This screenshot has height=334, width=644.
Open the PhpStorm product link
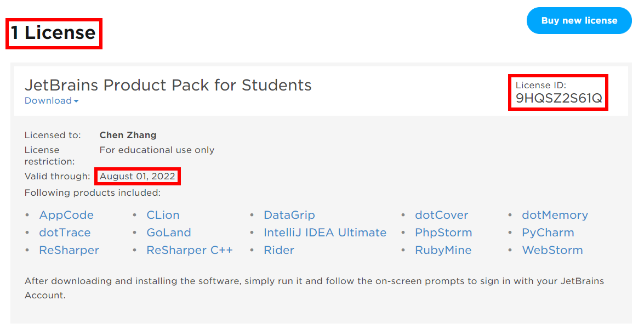click(443, 233)
